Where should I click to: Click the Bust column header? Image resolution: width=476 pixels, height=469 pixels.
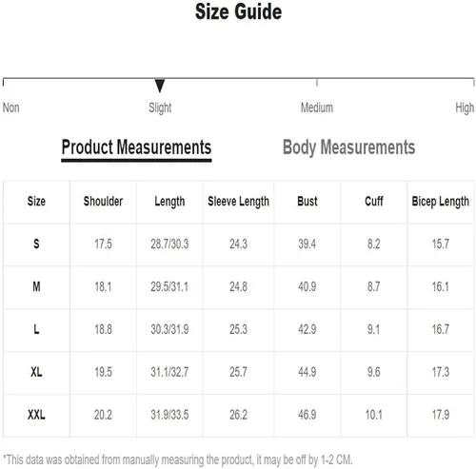[307, 202]
